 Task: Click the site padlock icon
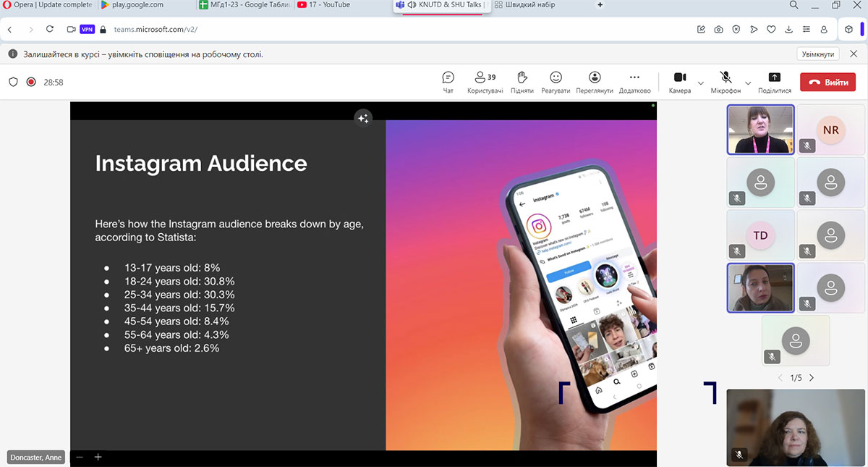[x=103, y=30]
